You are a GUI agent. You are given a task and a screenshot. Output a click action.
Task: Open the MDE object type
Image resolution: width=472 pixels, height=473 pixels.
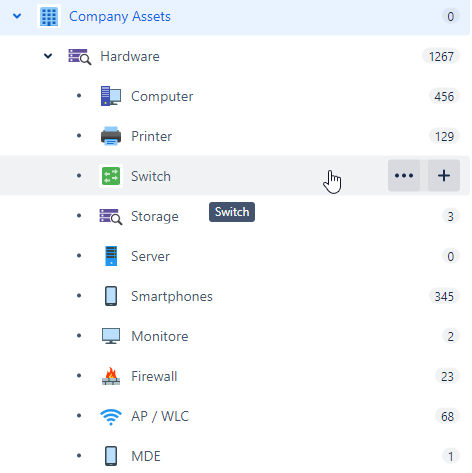click(146, 456)
